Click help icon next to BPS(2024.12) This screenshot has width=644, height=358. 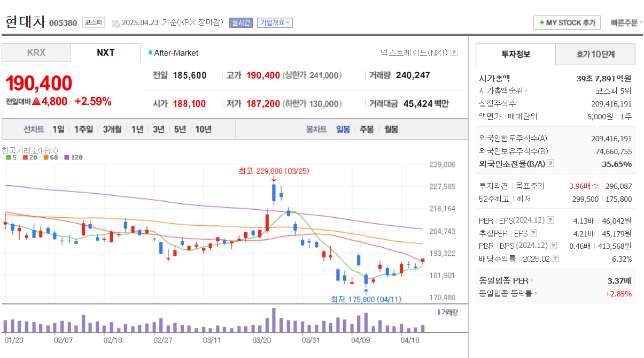[553, 246]
